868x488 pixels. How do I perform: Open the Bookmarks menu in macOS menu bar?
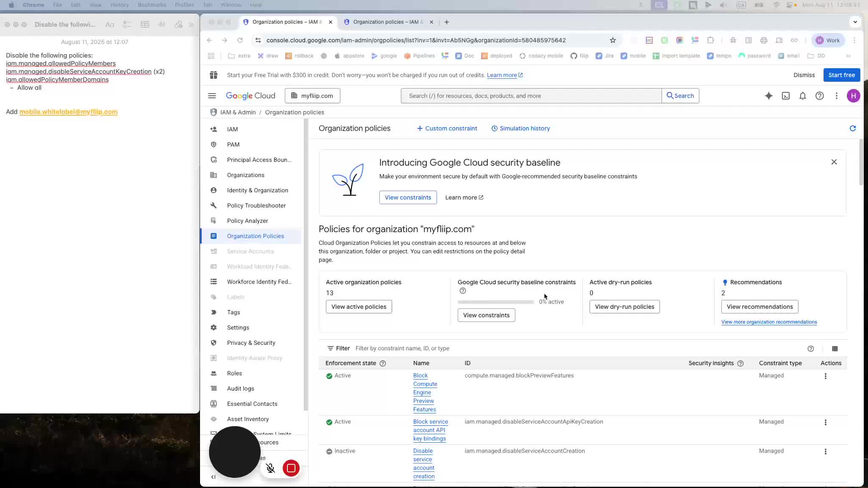(152, 5)
